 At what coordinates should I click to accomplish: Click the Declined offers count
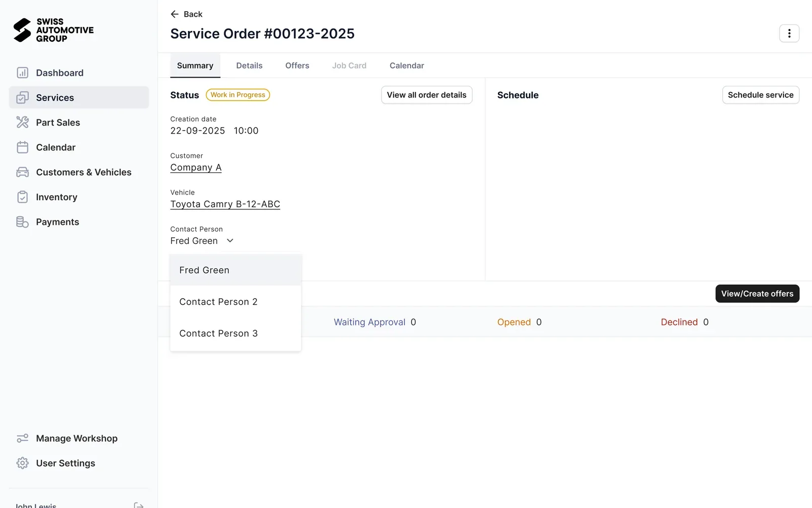(685, 322)
